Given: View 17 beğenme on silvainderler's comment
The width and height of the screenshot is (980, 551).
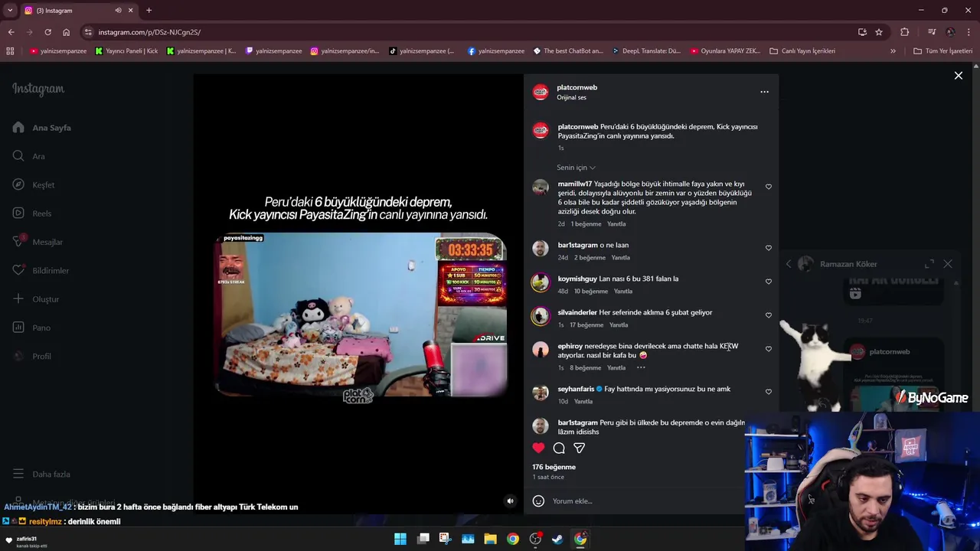Looking at the screenshot, I should [586, 325].
